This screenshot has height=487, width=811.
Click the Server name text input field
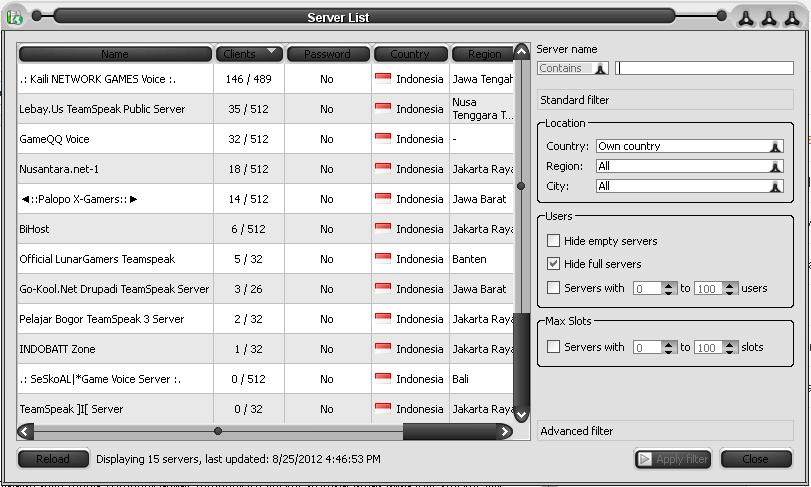tap(704, 68)
